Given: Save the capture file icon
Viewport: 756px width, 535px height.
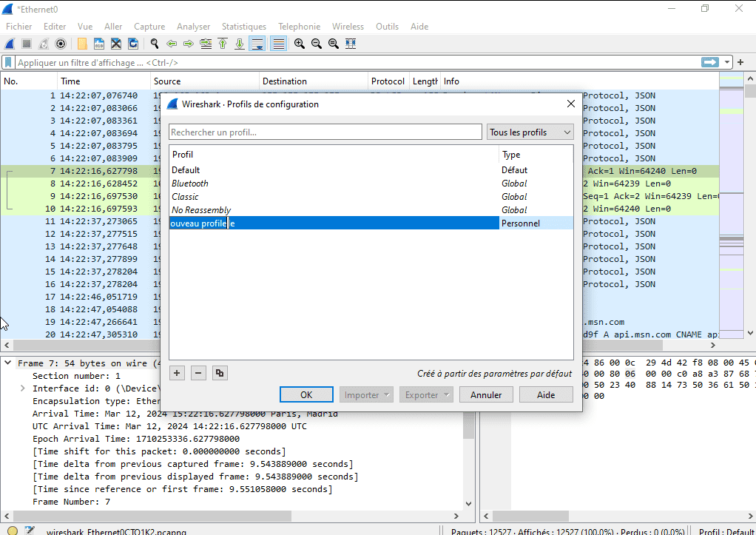Looking at the screenshot, I should [99, 44].
